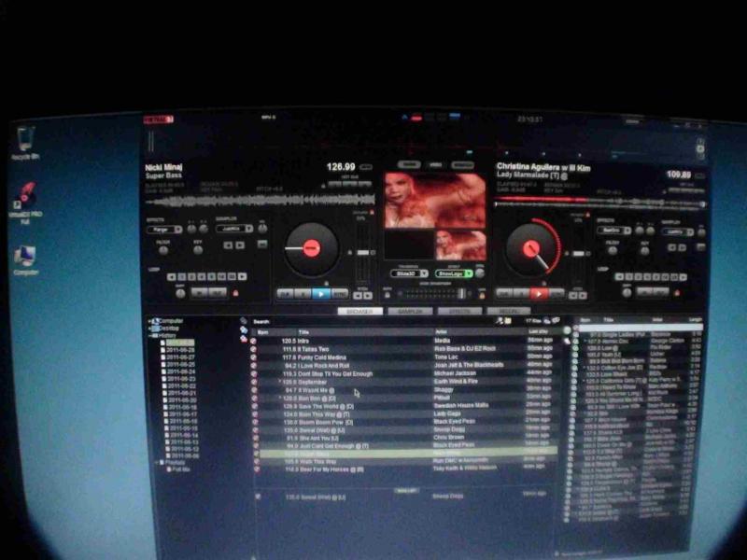Screen dimensions: 747x560
Task: Toggle the left deck loop lock icon
Action: point(235,293)
